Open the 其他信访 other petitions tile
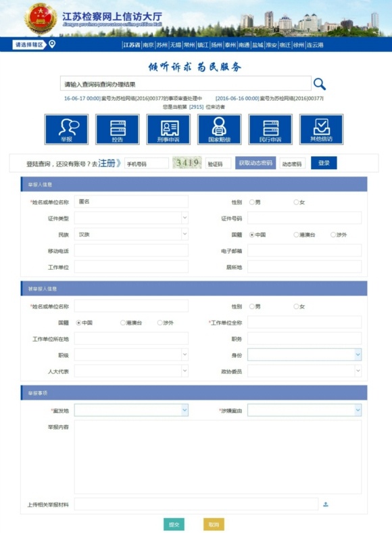This screenshot has width=392, height=533. pyautogui.click(x=321, y=129)
